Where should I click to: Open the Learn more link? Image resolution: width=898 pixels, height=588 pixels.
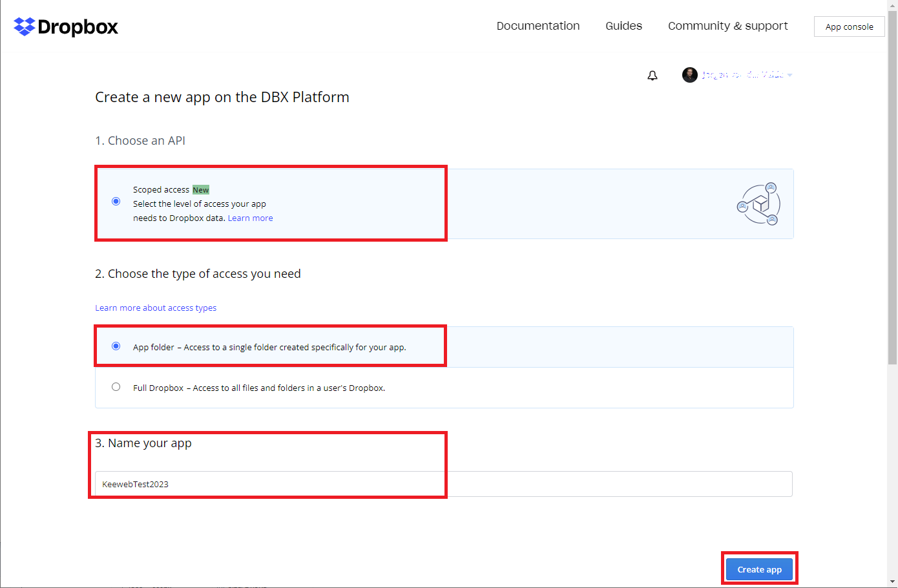coord(250,218)
